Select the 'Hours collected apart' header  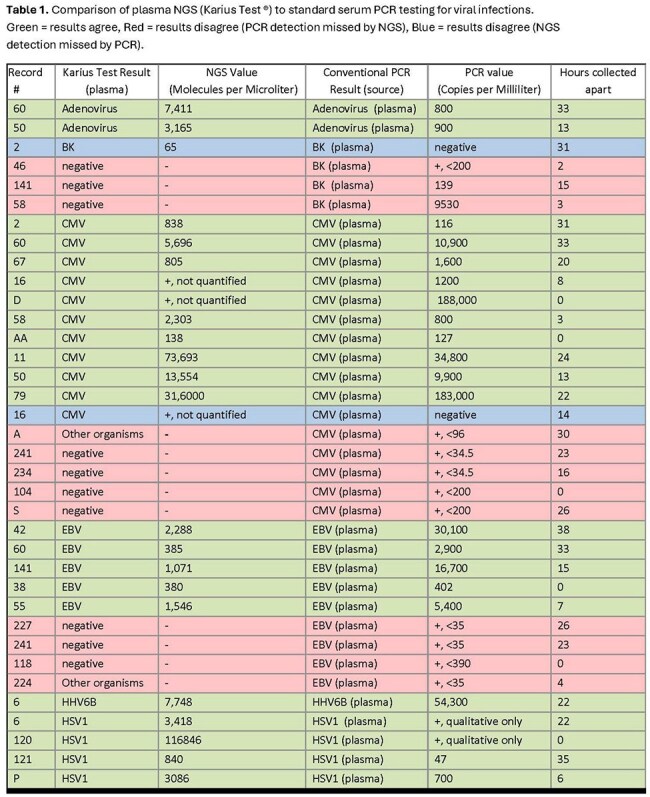point(598,81)
